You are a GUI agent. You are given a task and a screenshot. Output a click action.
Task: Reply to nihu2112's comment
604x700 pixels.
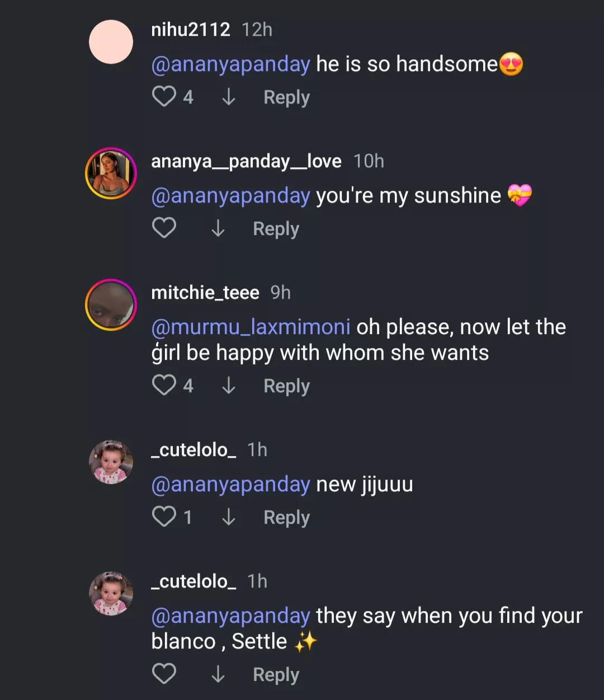[x=286, y=97]
